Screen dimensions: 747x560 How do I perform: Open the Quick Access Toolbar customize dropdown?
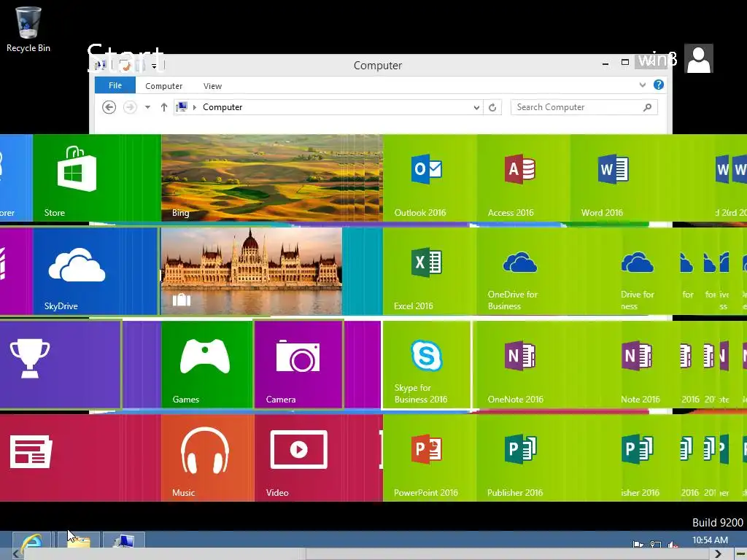(x=154, y=66)
